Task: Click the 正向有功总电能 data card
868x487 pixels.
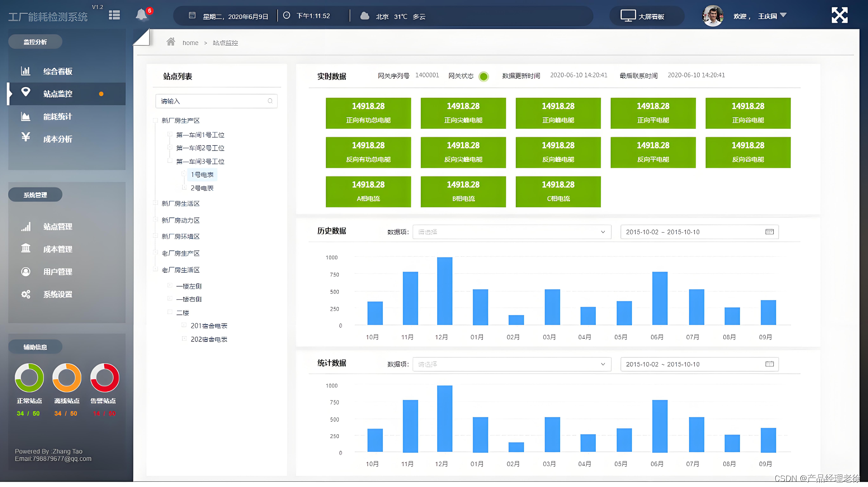Action: pos(368,113)
